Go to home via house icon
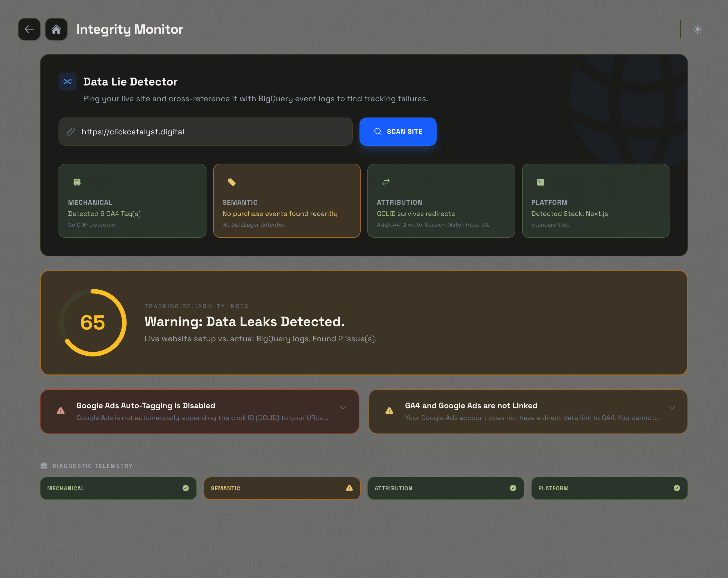728x578 pixels. pyautogui.click(x=56, y=29)
